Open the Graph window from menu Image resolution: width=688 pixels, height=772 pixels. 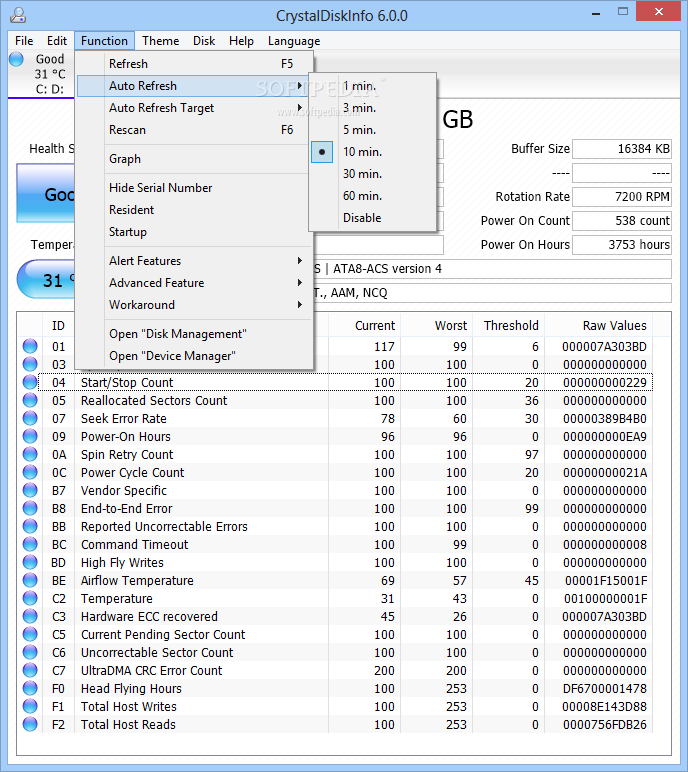tap(194, 159)
